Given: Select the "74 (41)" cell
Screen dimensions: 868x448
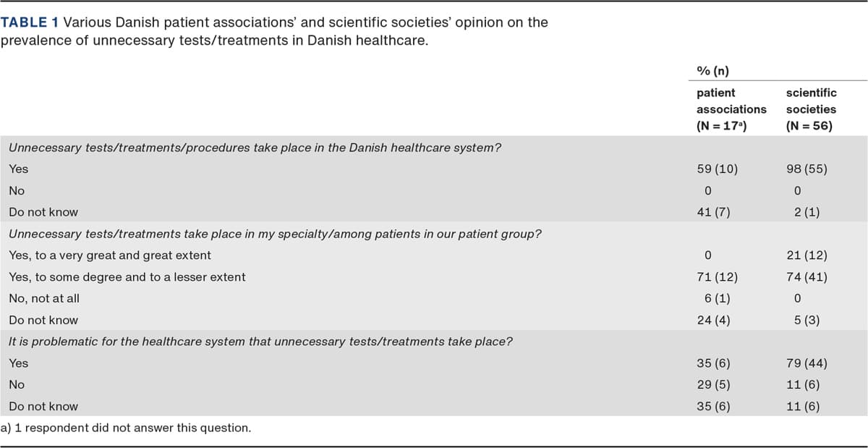Looking at the screenshot, I should (x=806, y=277).
